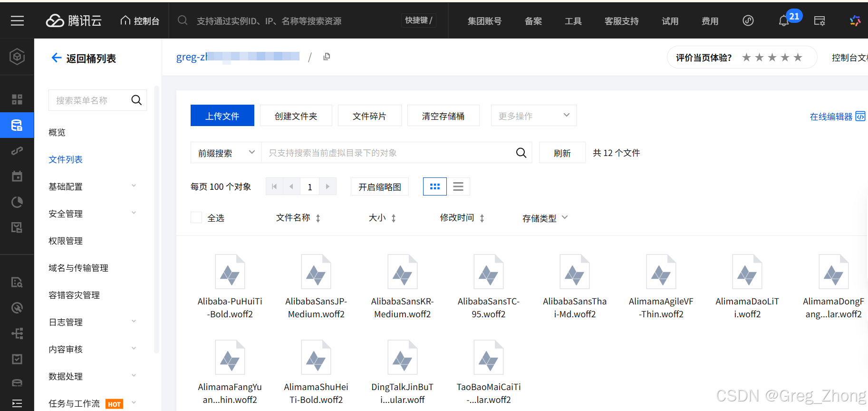This screenshot has height=411, width=868.
Task: Open 权限管理 in the side menu
Action: point(66,240)
